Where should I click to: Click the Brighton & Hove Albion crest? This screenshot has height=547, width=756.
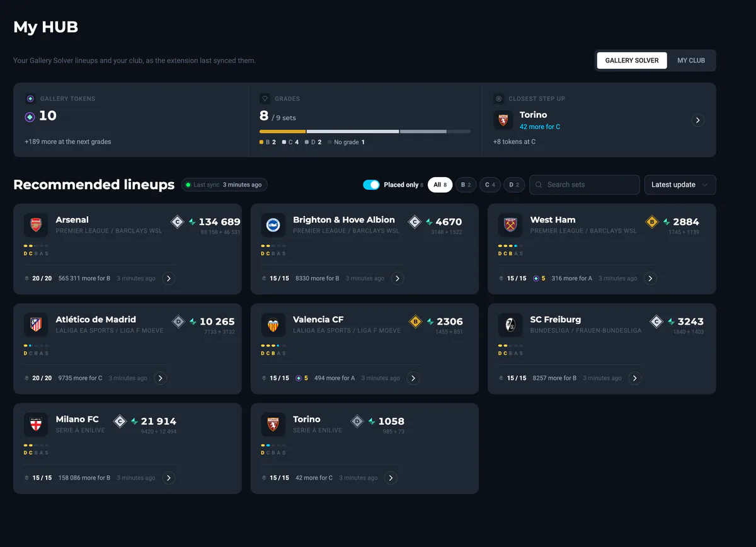pyautogui.click(x=273, y=225)
